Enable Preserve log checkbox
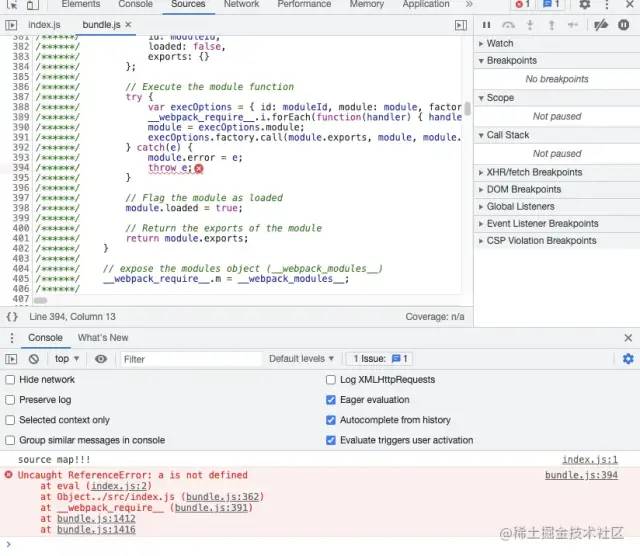 pyautogui.click(x=10, y=400)
